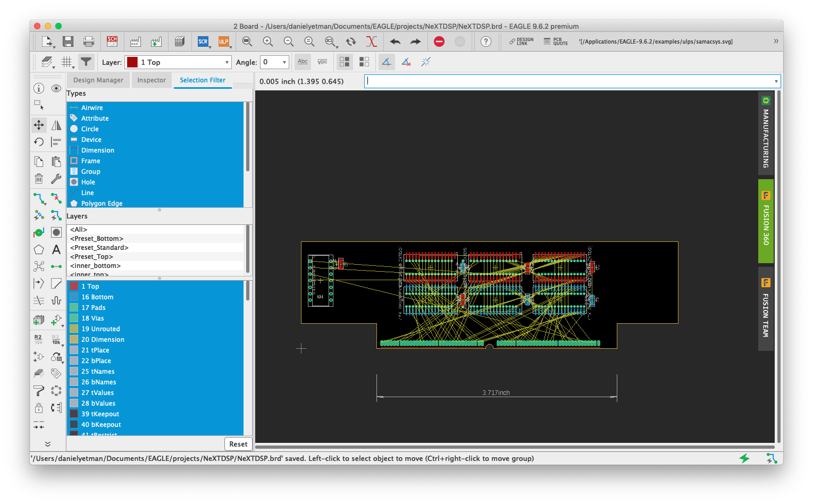Click the Ratsnest cancel red X icon
The image size is (813, 504).
(371, 41)
